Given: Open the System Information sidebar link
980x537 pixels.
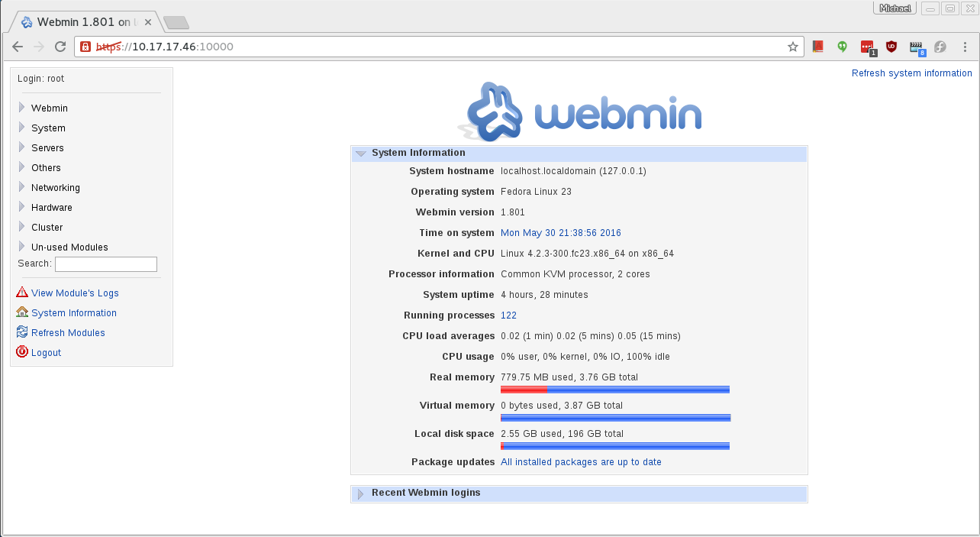Looking at the screenshot, I should coord(74,313).
